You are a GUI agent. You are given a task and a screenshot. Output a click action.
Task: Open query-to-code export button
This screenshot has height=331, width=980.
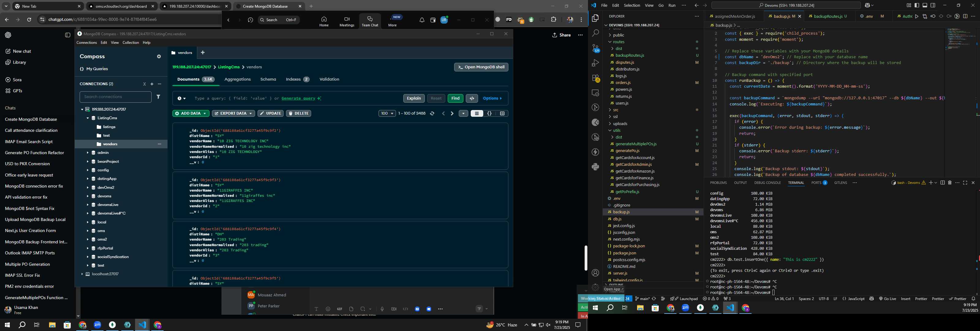[x=472, y=98]
